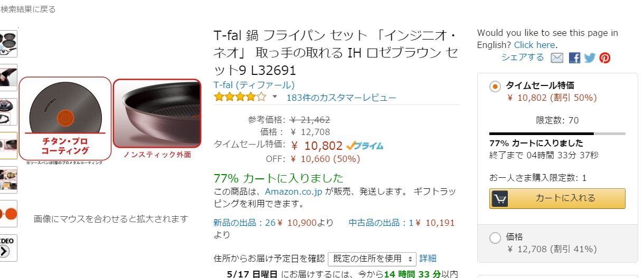This screenshot has height=278, width=644.
Task: Click the 77% claimed progress bar
Action: point(557,133)
